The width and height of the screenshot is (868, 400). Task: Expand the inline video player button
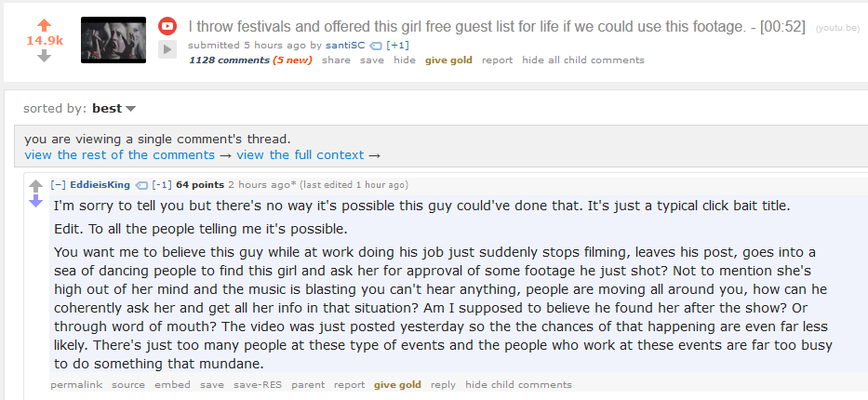click(167, 49)
